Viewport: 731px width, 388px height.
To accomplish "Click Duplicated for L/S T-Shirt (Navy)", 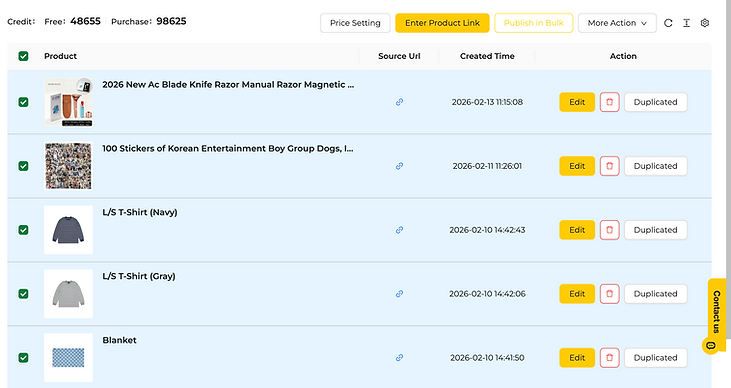I will [x=655, y=230].
